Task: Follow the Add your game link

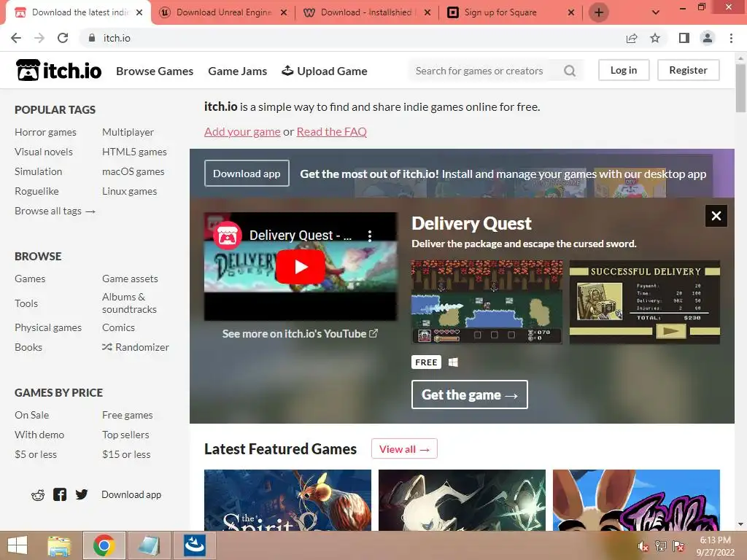Action: pyautogui.click(x=242, y=131)
